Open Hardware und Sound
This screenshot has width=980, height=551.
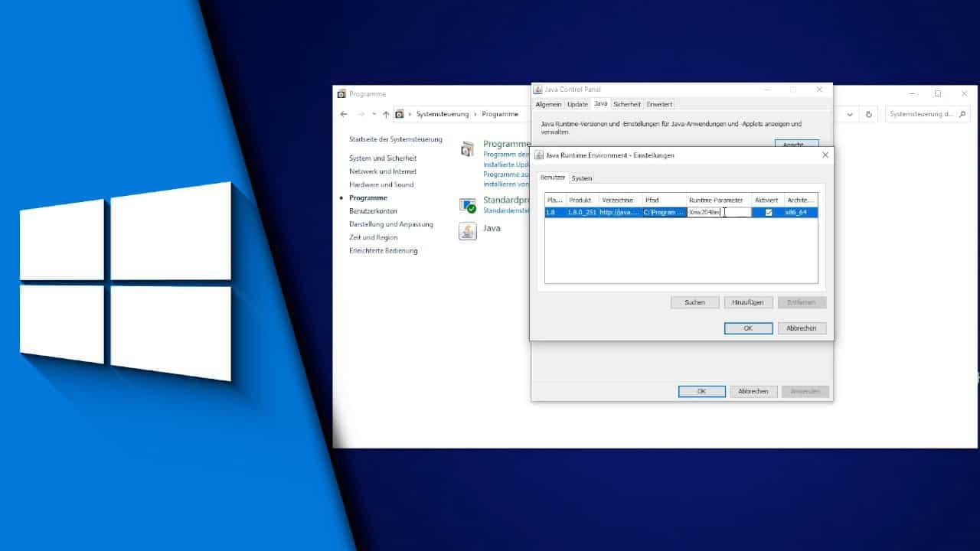[381, 184]
